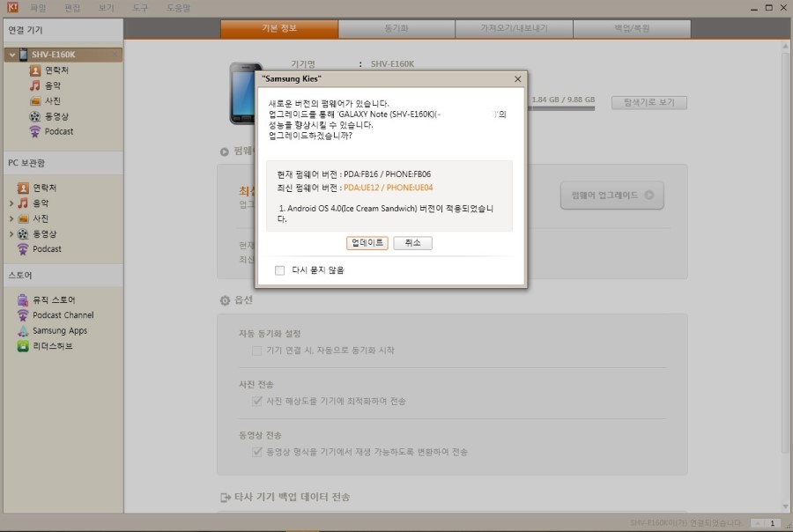Collapse the SHV-E160K device tree
793x532 pixels.
[12, 54]
